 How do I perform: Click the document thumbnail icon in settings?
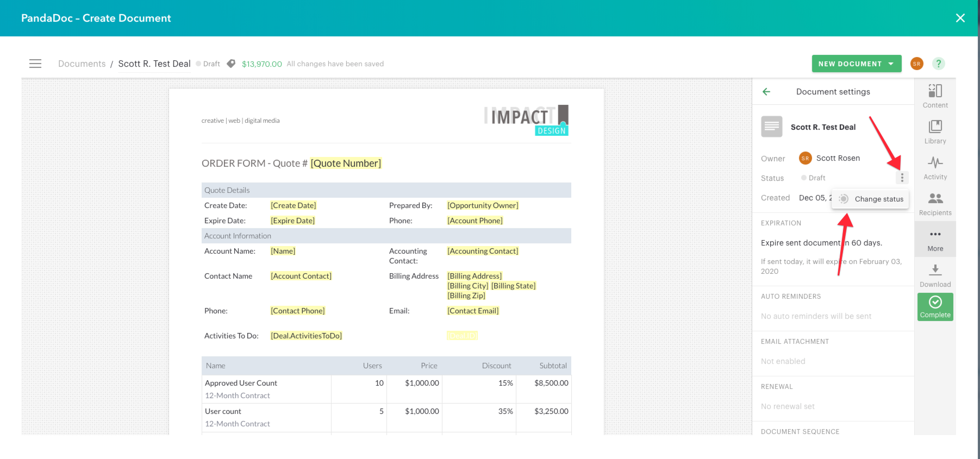pos(771,127)
